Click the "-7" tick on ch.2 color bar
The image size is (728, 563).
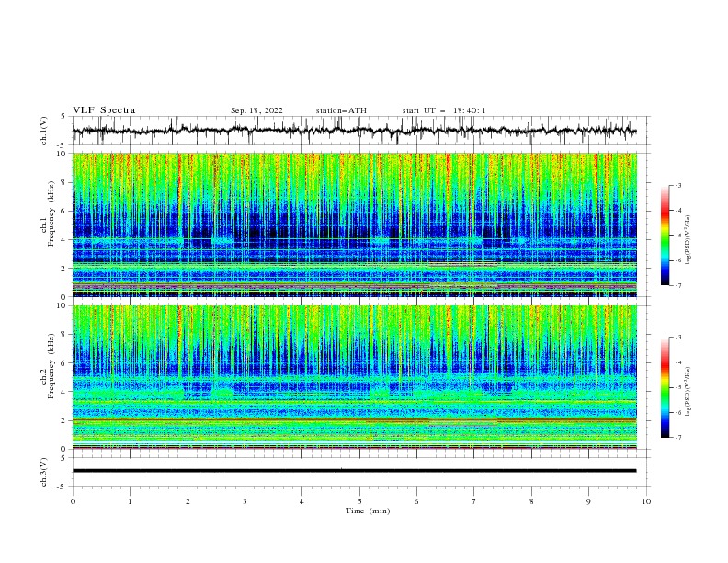pos(678,437)
